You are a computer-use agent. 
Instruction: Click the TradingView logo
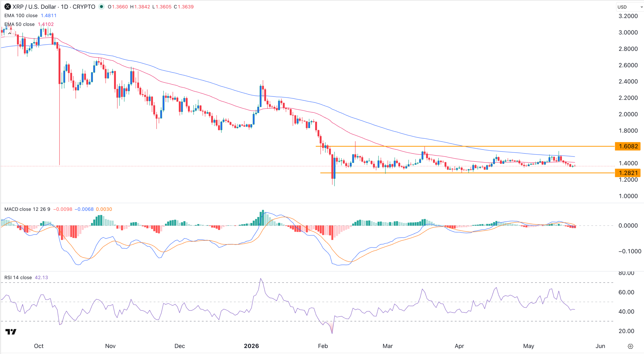pos(11,332)
